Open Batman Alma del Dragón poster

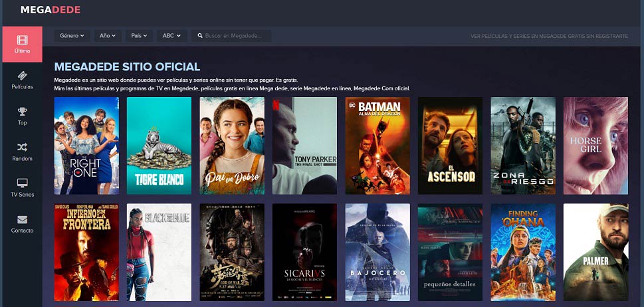(x=377, y=146)
